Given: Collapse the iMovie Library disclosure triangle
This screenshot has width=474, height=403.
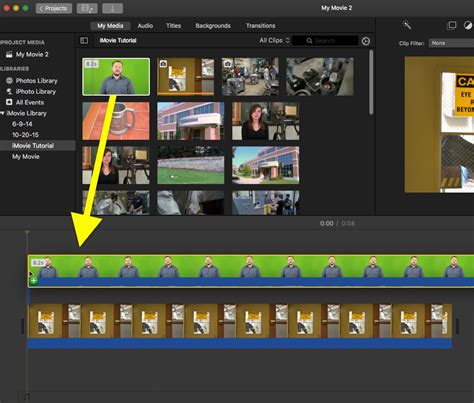Looking at the screenshot, I should (3, 113).
